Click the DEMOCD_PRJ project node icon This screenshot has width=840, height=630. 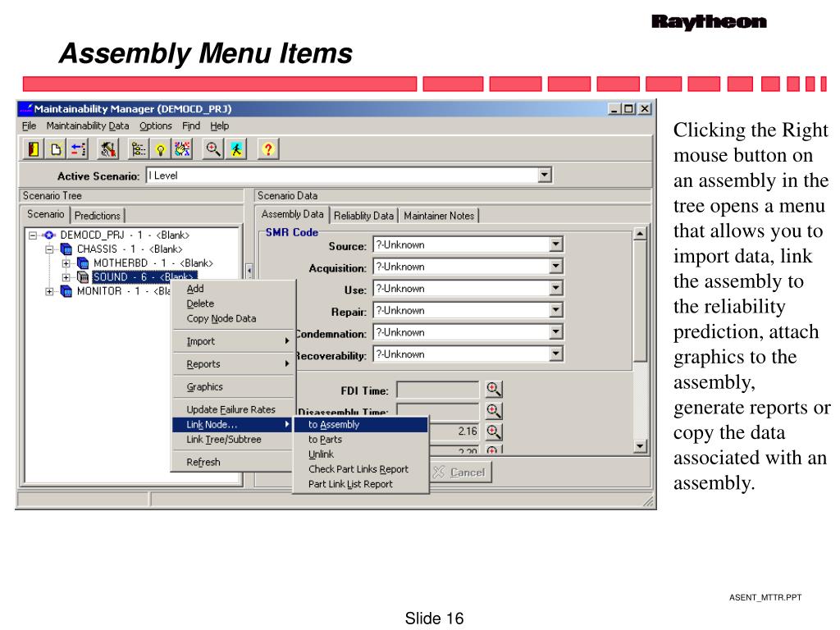pos(49,235)
